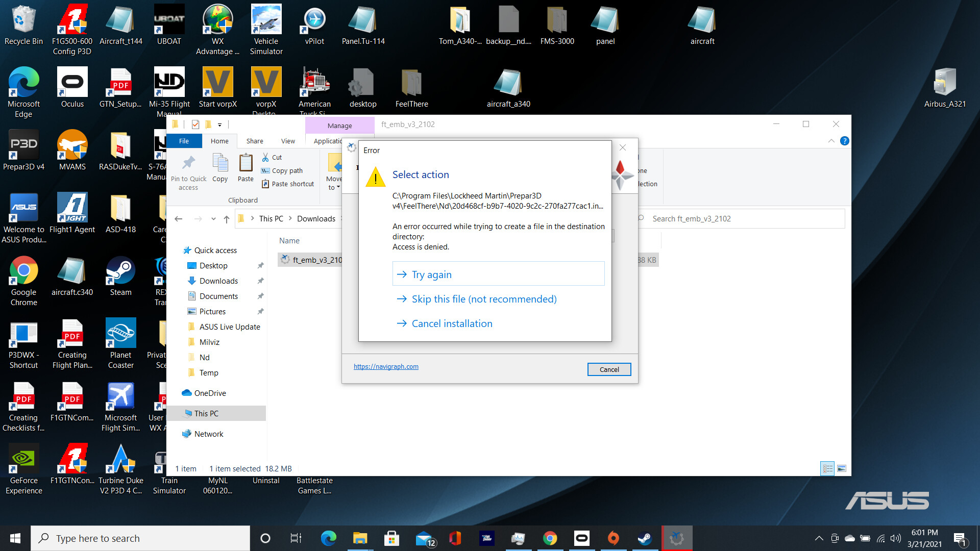980x551 pixels.
Task: Click the Copy icon in ribbon
Action: click(x=220, y=164)
